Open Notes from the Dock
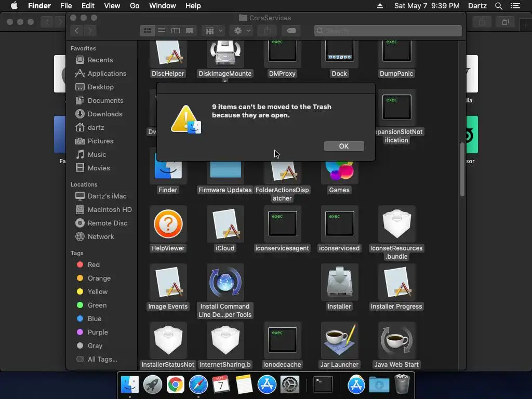532x399 pixels. pyautogui.click(x=244, y=385)
